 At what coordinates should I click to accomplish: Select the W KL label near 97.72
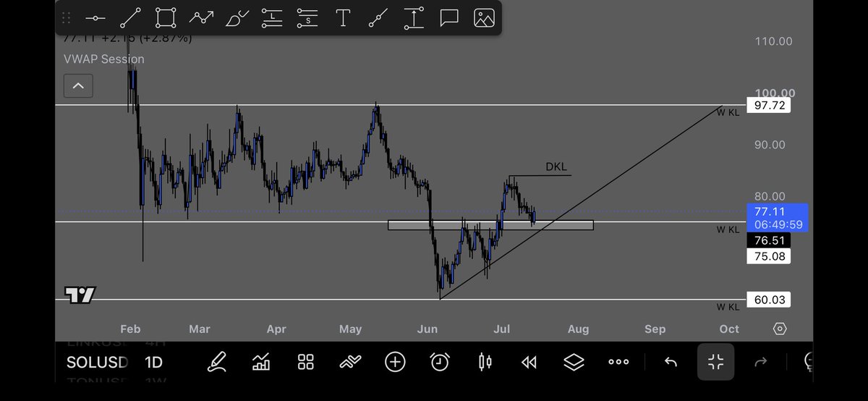(728, 112)
